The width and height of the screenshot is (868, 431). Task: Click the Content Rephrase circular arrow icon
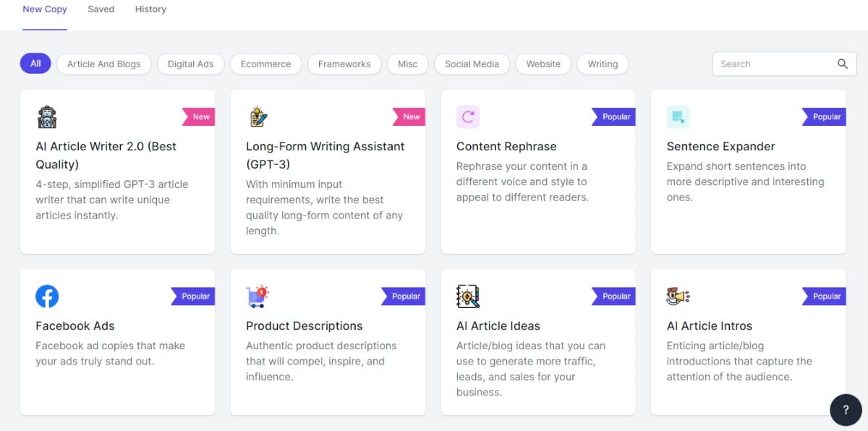click(x=468, y=116)
